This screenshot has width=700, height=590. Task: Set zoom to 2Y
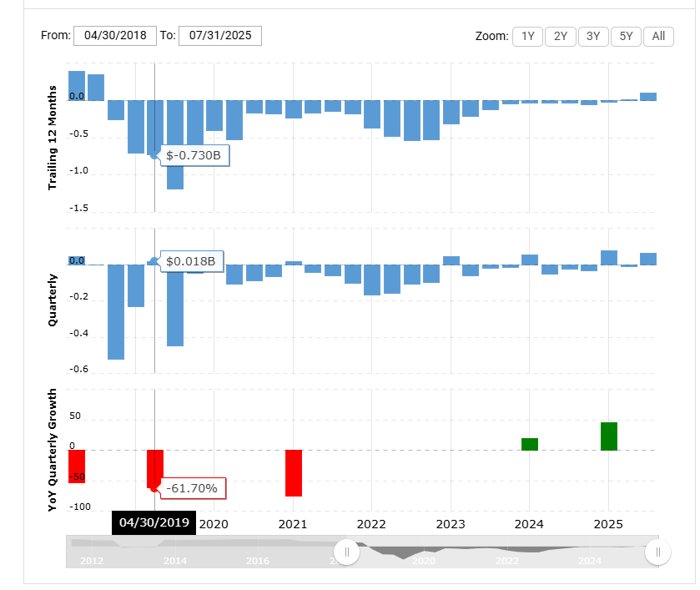561,36
